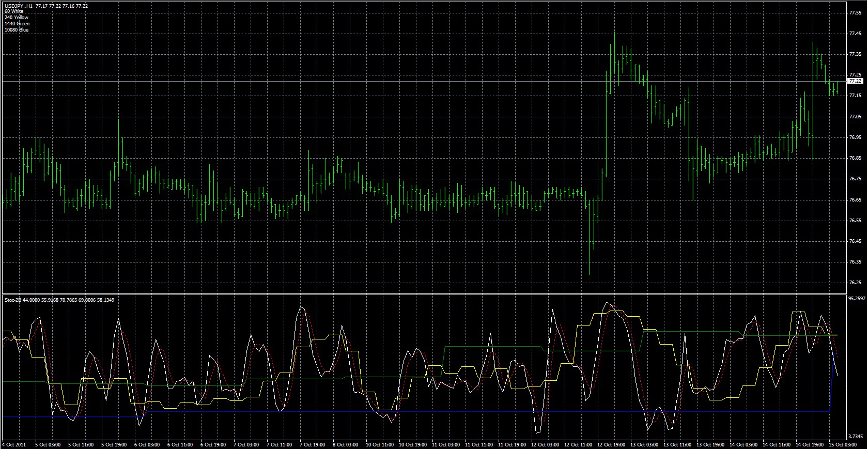The width and height of the screenshot is (868, 449).
Task: Click the 95.2597 indicator scale maximum
Action: (857, 298)
